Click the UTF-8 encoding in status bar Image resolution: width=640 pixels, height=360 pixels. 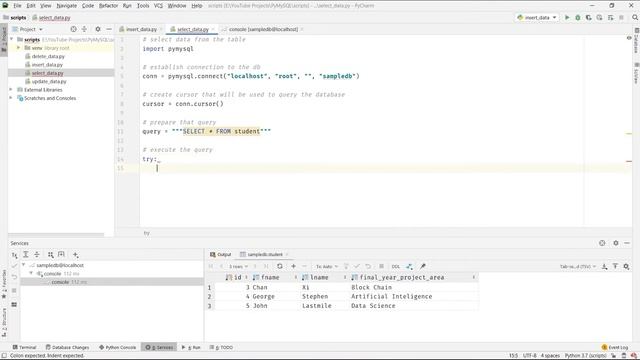529,356
